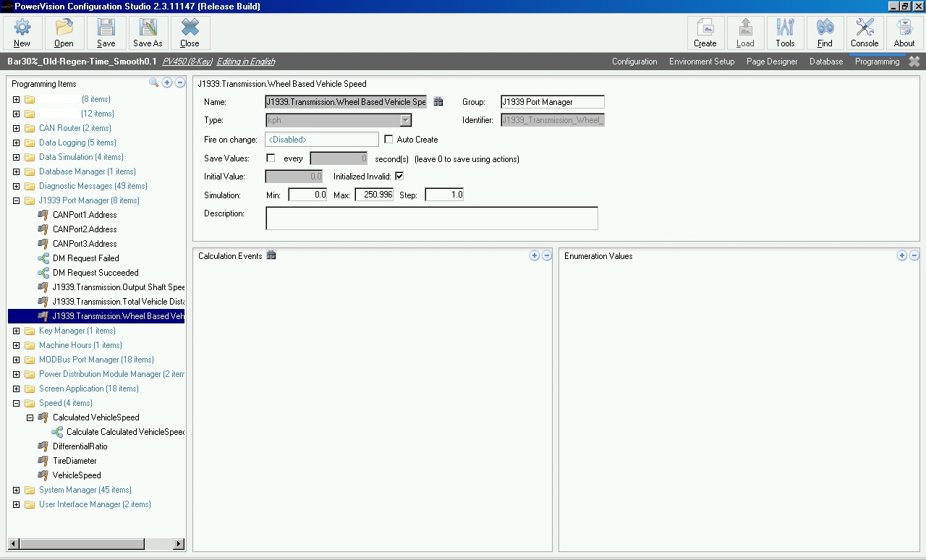Click the Find binoculars icon

tap(825, 33)
